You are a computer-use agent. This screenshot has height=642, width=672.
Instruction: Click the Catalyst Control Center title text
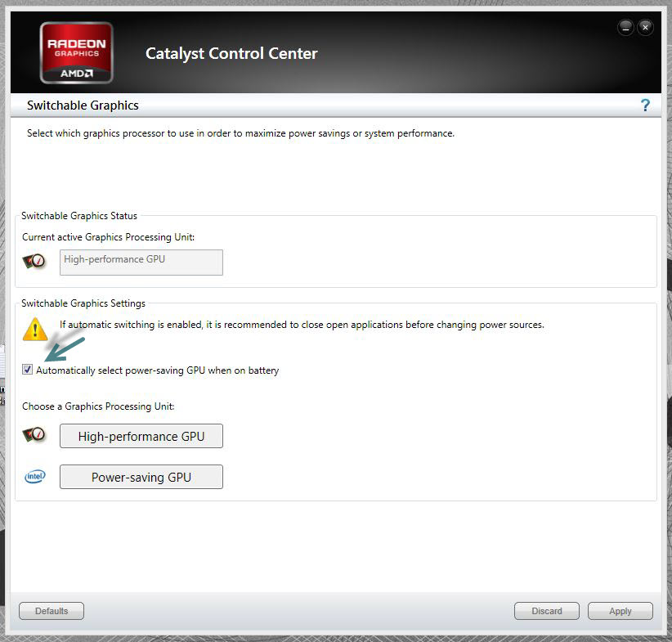coord(231,53)
